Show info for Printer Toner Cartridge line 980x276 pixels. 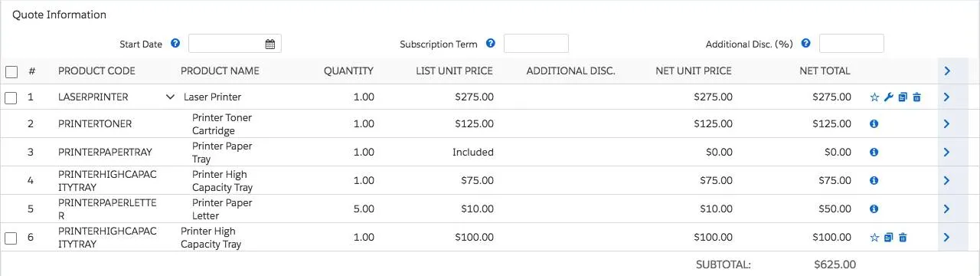[874, 123]
